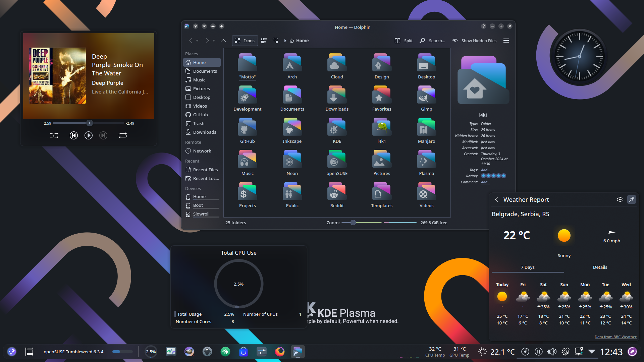Expand the forward history dropdown arrow

click(214, 41)
